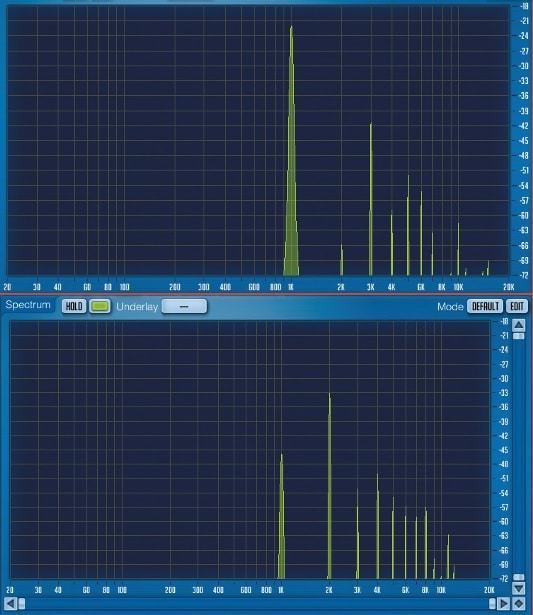Click the bottom vertical range slider handle
The image size is (533, 615).
(x=518, y=577)
